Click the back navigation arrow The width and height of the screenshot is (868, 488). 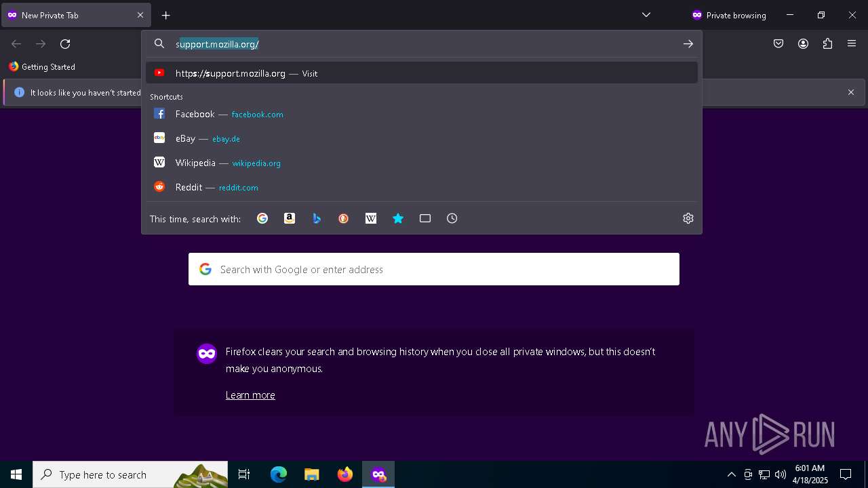(16, 44)
